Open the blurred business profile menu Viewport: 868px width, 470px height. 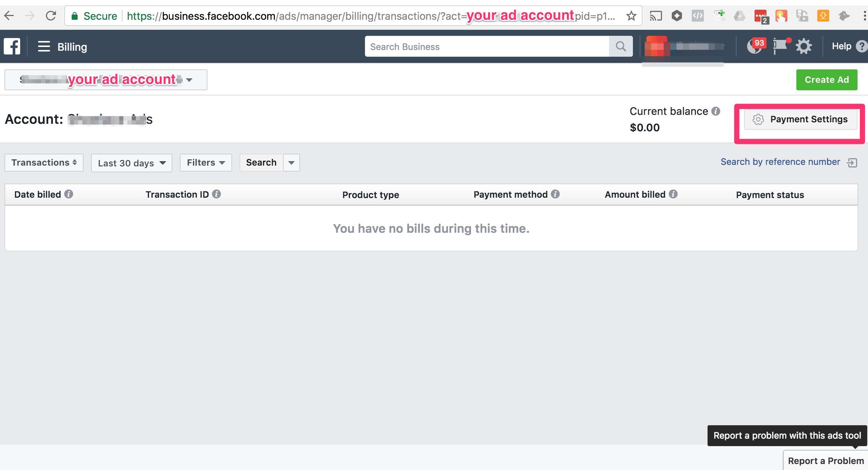coord(684,47)
